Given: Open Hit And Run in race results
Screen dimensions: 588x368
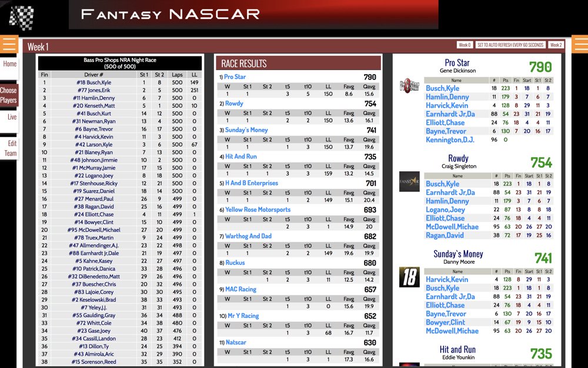Looking at the screenshot, I should coord(240,157).
